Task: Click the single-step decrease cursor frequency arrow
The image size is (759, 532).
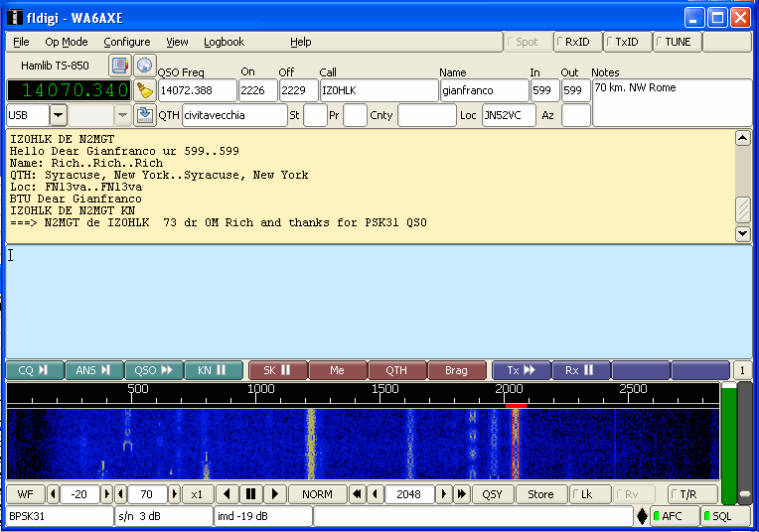Action: [x=376, y=494]
